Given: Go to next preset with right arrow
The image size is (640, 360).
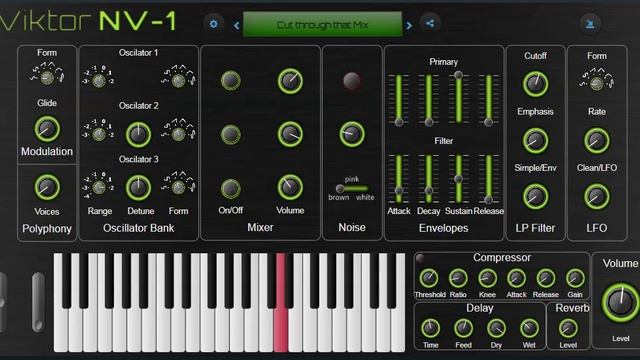Looking at the screenshot, I should tap(409, 25).
